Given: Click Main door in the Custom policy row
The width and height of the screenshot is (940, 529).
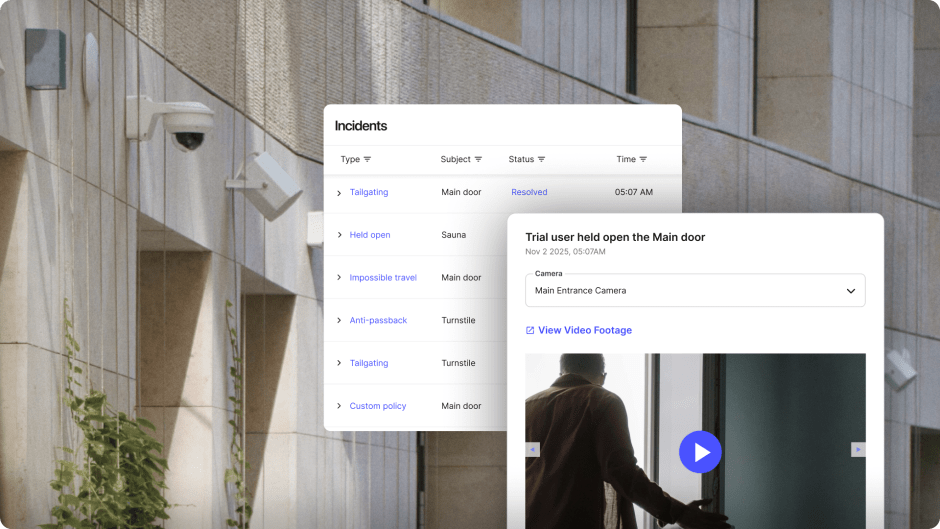Looking at the screenshot, I should 462,406.
